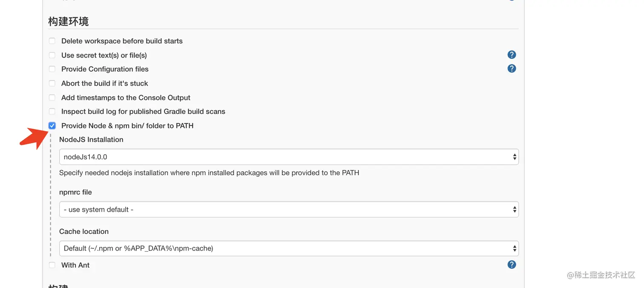Tick Provide Configuration files checkbox
644x288 pixels.
point(52,69)
